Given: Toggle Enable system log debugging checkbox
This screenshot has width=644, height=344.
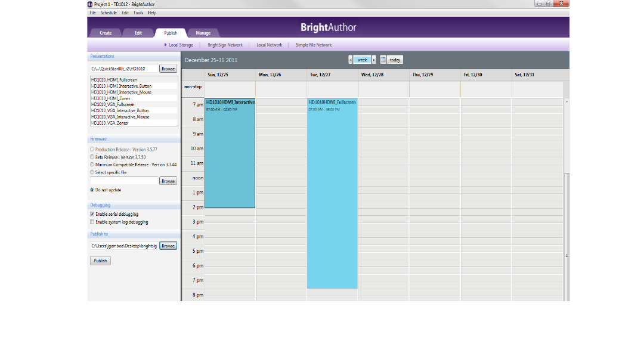Looking at the screenshot, I should (x=92, y=222).
